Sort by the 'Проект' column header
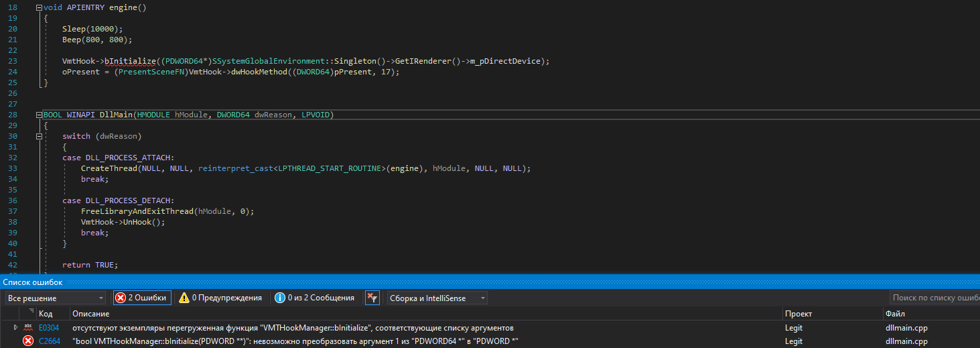 [798, 314]
